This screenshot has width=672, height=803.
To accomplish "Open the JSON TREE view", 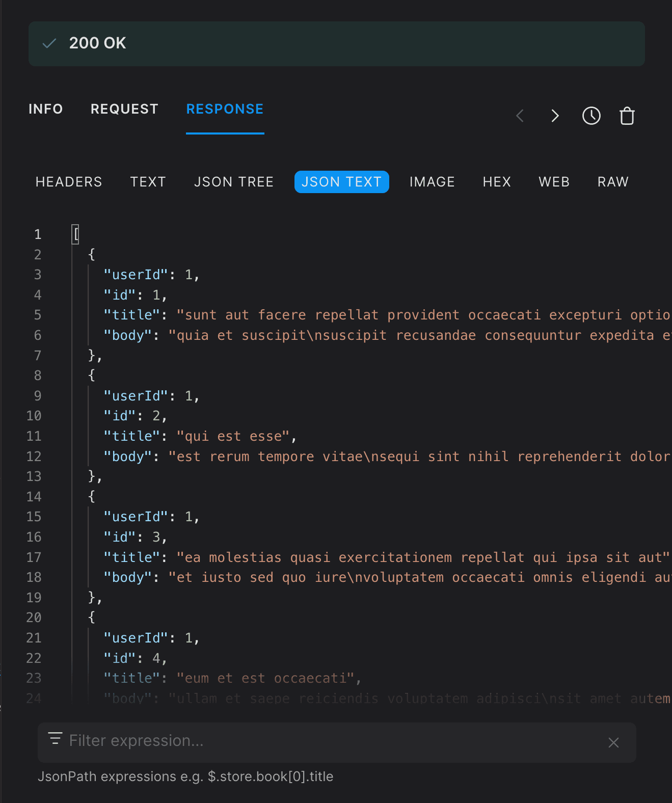I will click(234, 182).
